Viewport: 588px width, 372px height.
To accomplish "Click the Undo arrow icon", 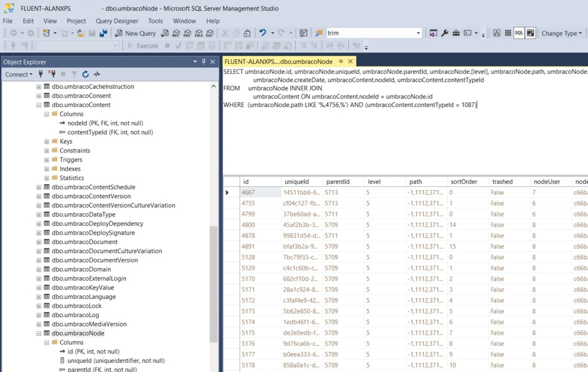I will pos(262,33).
